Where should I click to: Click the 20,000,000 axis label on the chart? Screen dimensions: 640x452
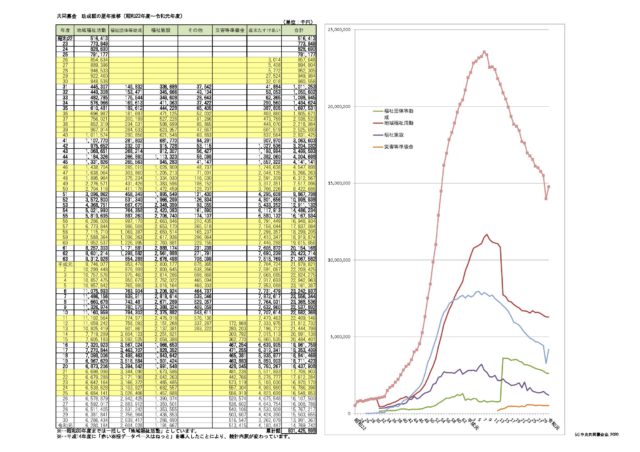339,107
